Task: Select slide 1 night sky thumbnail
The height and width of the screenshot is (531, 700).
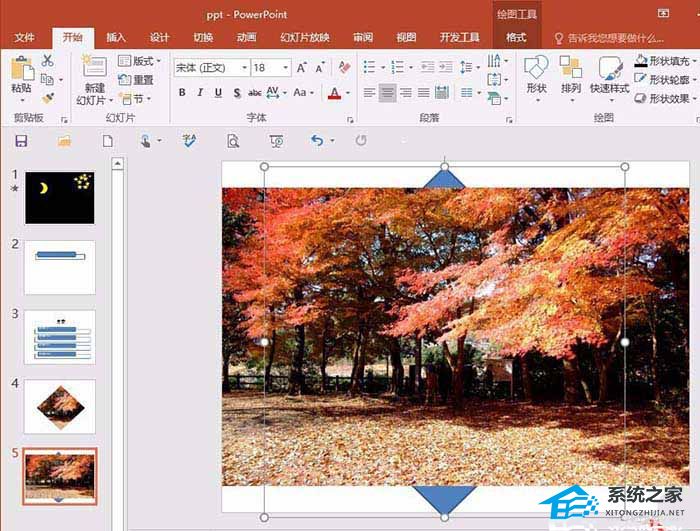Action: 60,198
